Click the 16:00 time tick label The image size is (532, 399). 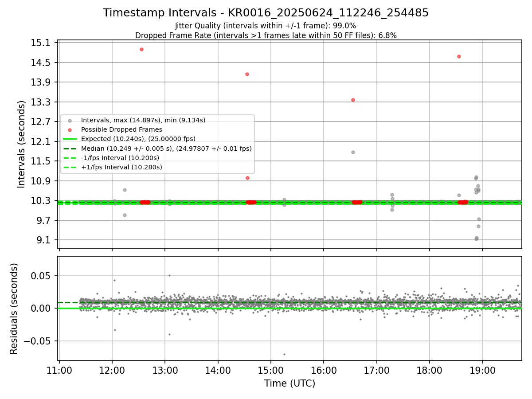click(x=324, y=370)
